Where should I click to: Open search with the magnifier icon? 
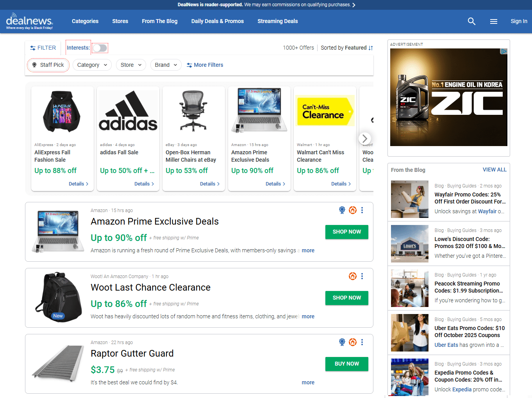[471, 21]
